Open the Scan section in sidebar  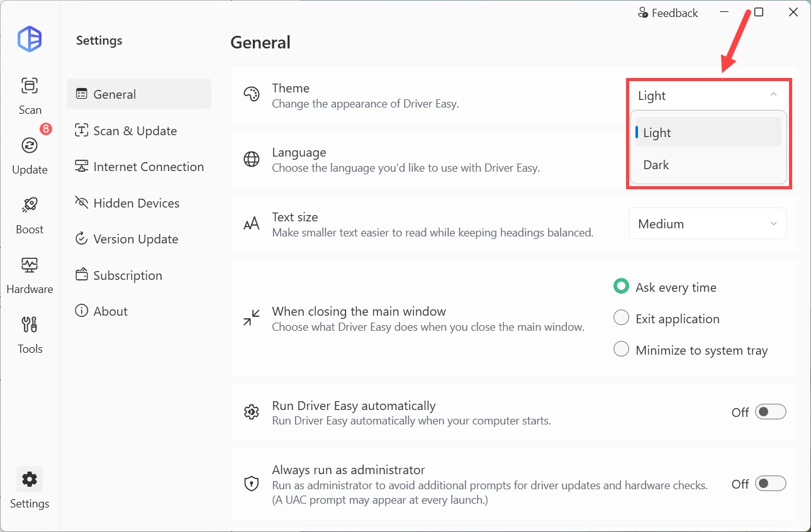[30, 96]
